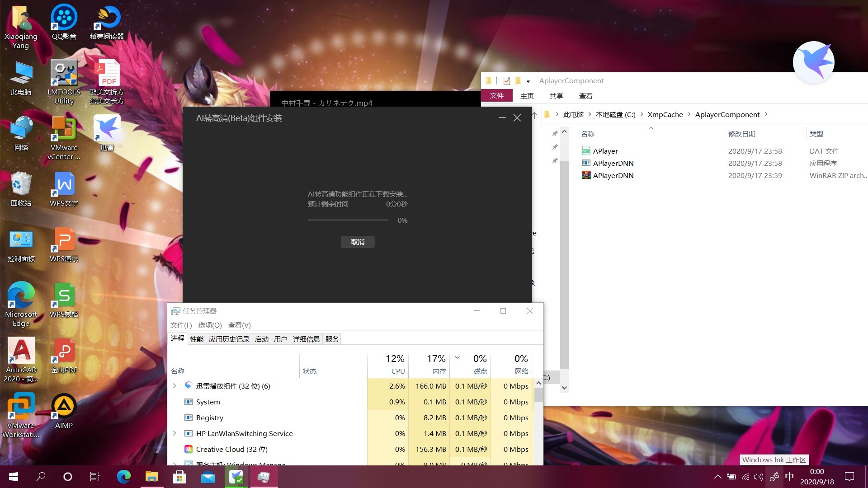Toggle the properties checkmark in Explorer toolbar
The image size is (868, 488).
[506, 81]
